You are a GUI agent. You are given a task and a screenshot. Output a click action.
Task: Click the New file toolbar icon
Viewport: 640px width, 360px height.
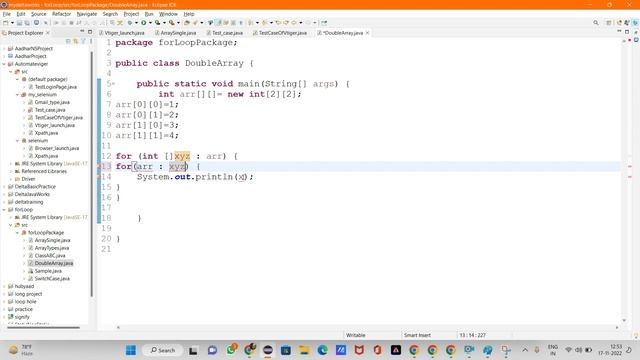tap(6, 23)
